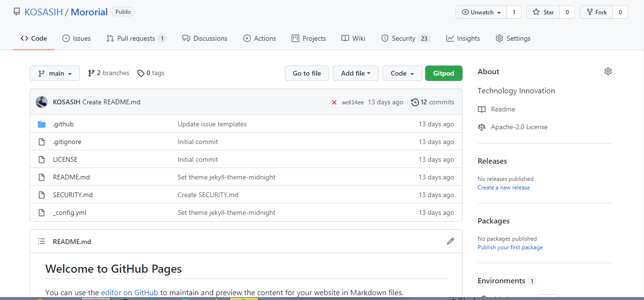The height and width of the screenshot is (300, 644).
Task: Click the Public repository visibility badge
Action: 123,12
